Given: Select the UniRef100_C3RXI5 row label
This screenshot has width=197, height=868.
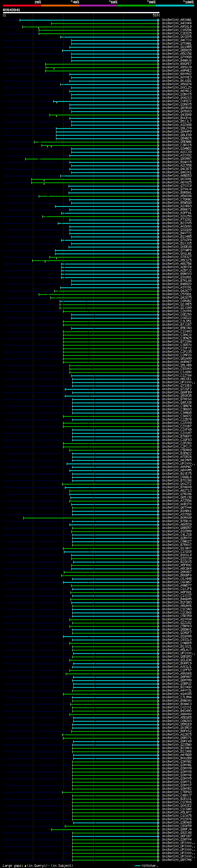Looking at the screenshot, I should 176,145.
